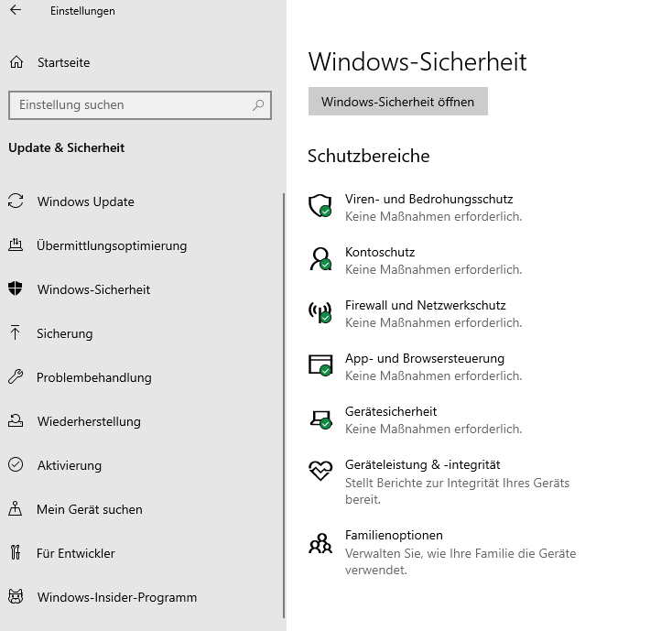Click the Windows-Sicherheit shield icon in the sidebar
672x631 pixels.
(16, 288)
